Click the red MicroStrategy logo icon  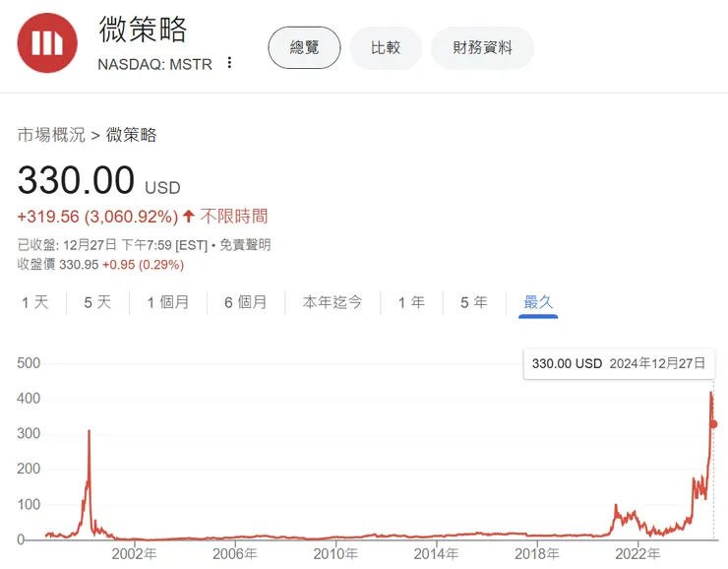pyautogui.click(x=47, y=42)
